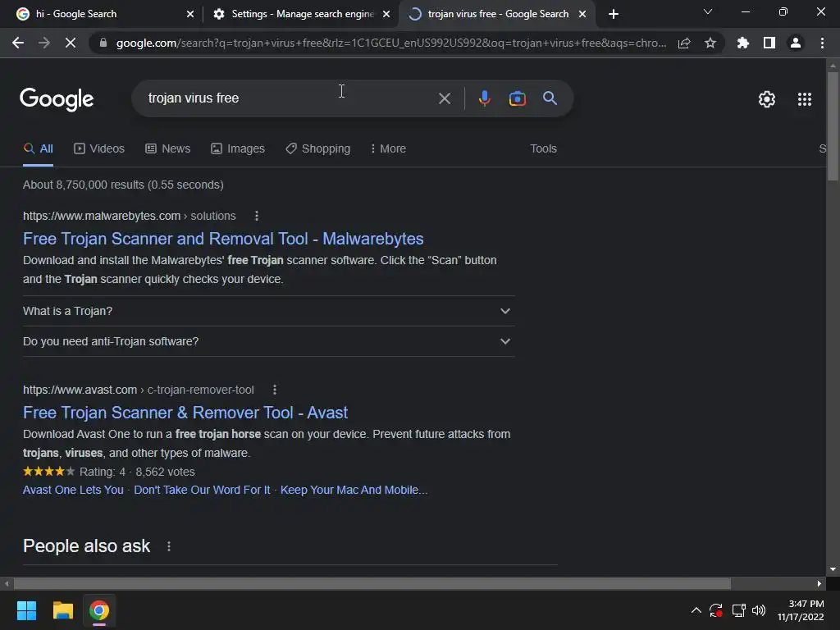The height and width of the screenshot is (630, 840).
Task: Share this page from address bar
Action: 684,43
